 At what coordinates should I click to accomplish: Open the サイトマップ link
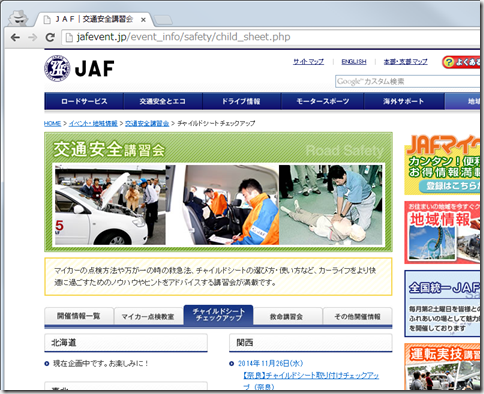[x=308, y=62]
